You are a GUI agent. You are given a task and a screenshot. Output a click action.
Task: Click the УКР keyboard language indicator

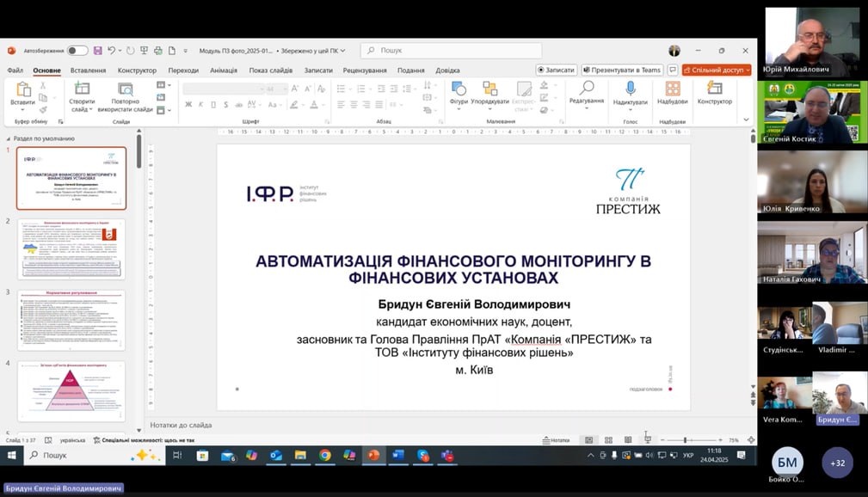[688, 455]
